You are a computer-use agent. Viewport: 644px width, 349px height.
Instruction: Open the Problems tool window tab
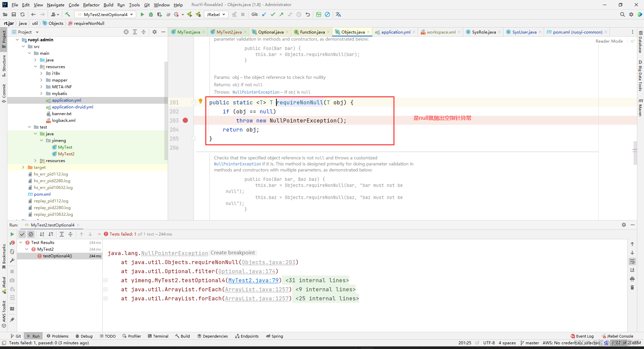coord(57,336)
